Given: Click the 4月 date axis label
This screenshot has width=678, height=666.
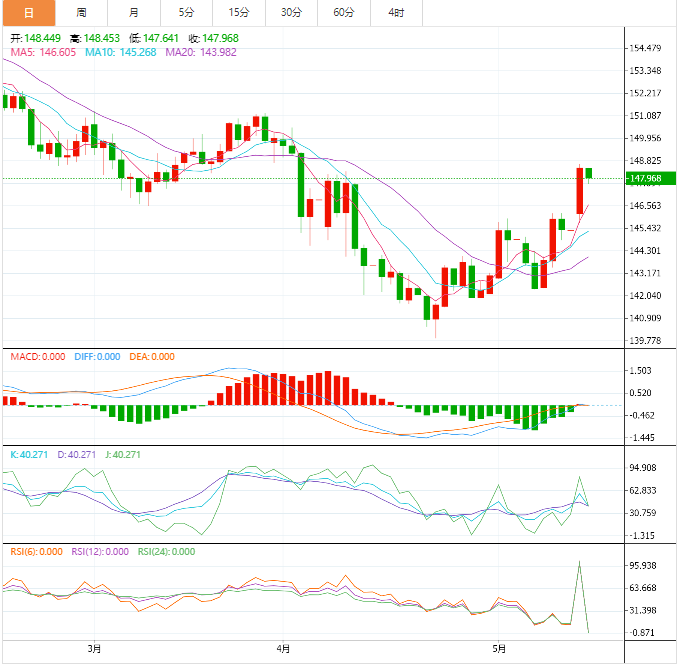Looking at the screenshot, I should pyautogui.click(x=283, y=649).
